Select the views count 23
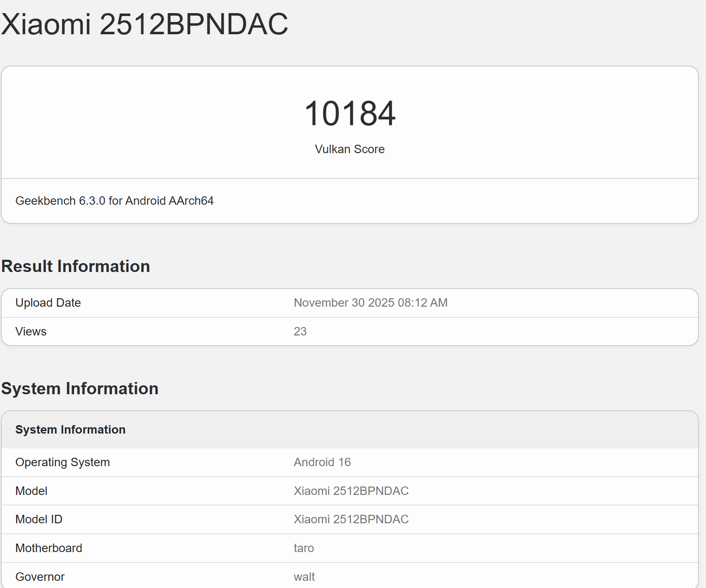The height and width of the screenshot is (588, 706). 300,331
